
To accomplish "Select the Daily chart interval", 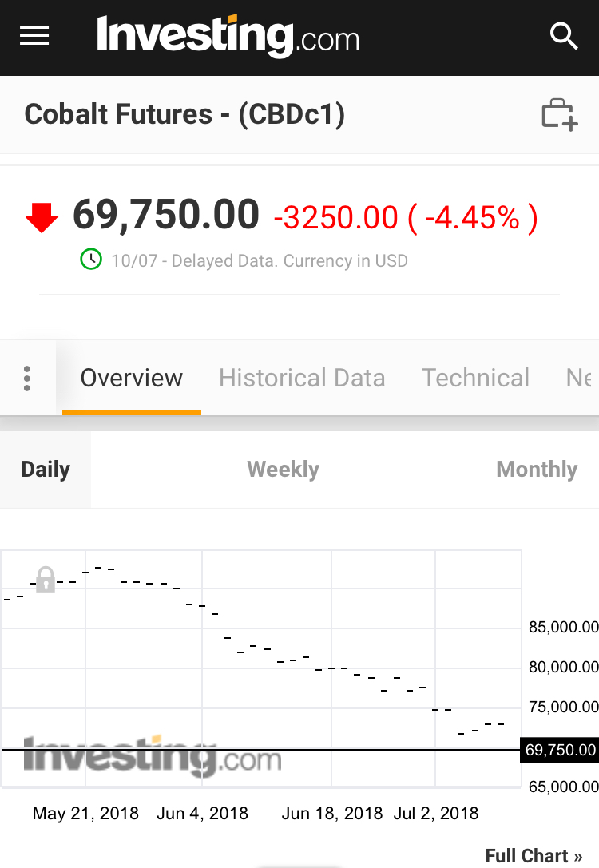I will click(x=46, y=470).
